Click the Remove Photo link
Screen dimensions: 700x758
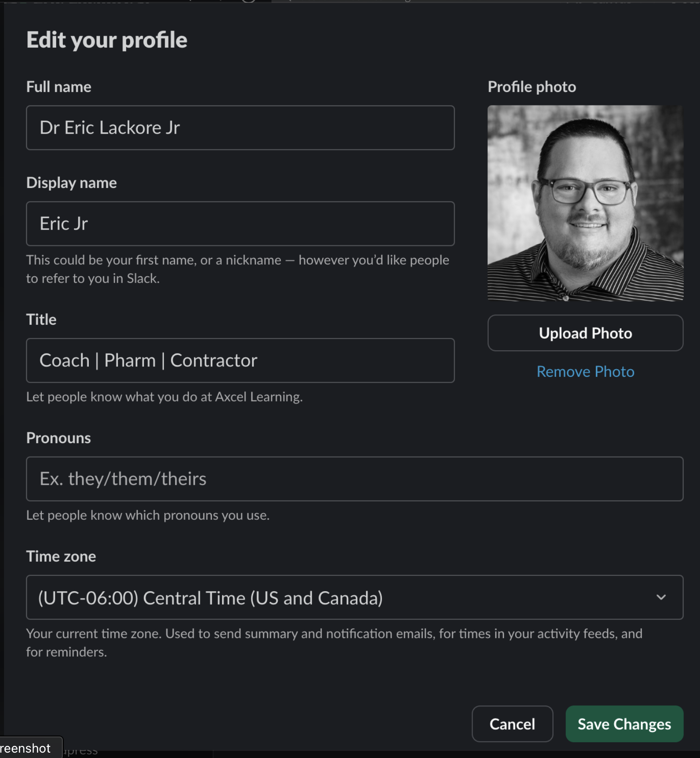point(585,372)
